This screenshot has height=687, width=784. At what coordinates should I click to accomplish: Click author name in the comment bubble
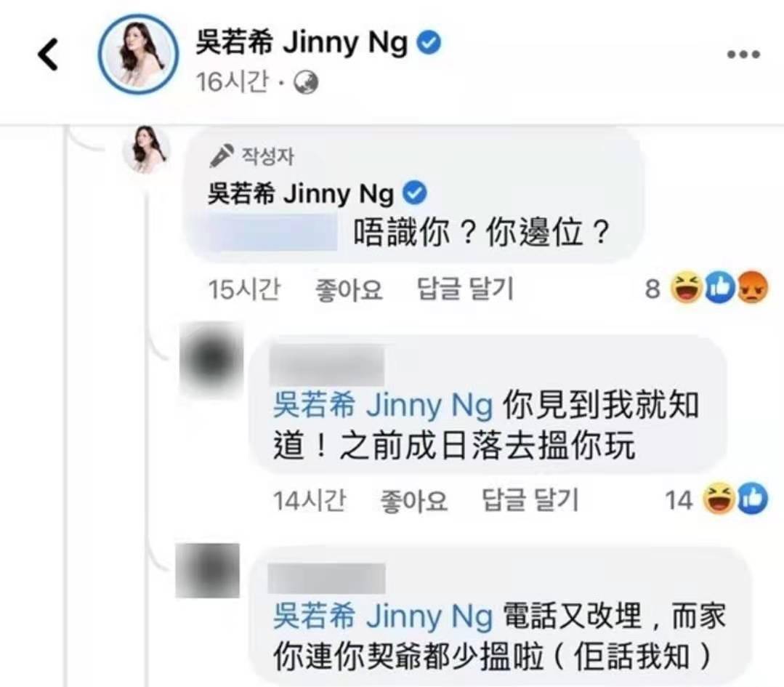[x=301, y=193]
